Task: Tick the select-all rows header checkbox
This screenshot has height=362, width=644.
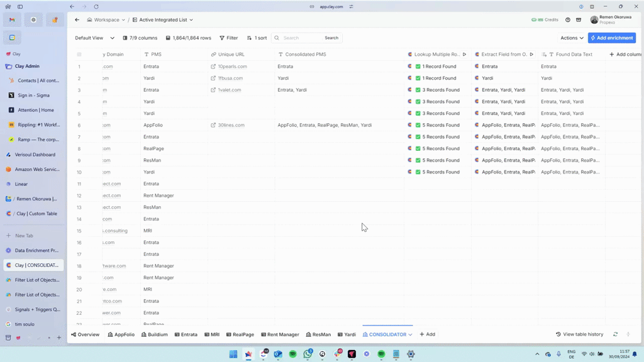Action: point(79,55)
